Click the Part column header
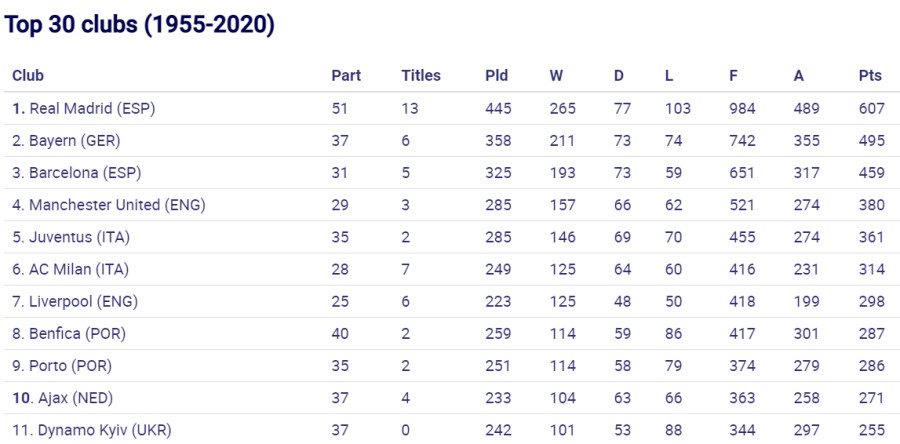 pyautogui.click(x=346, y=76)
